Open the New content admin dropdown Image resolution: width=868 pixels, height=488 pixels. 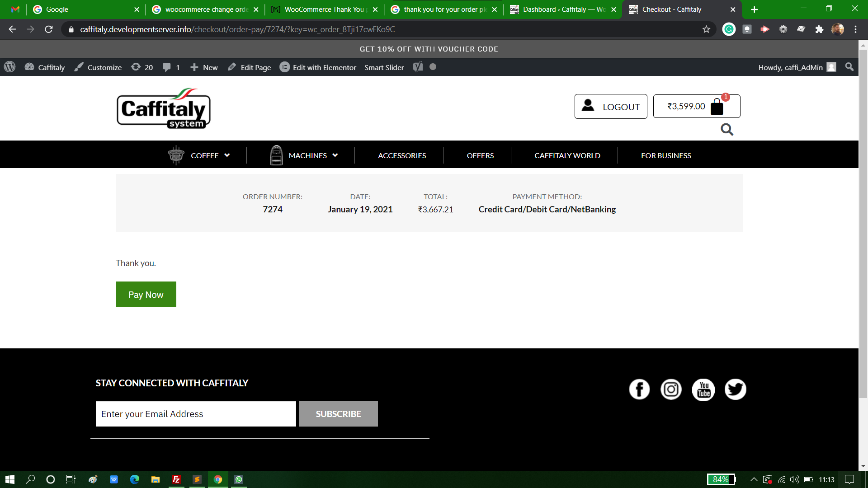point(204,67)
